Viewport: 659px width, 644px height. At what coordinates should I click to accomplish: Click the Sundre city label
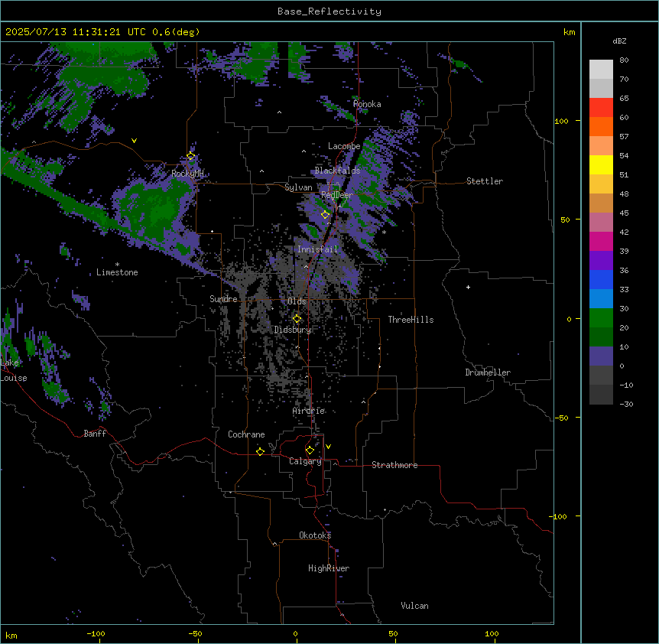coord(223,299)
